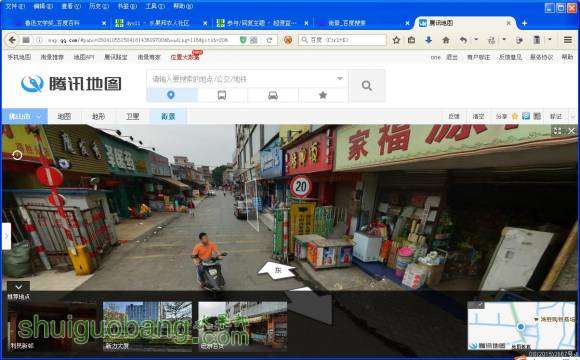Close the street view panel
Viewport: 580px width, 360px height.
point(571,131)
